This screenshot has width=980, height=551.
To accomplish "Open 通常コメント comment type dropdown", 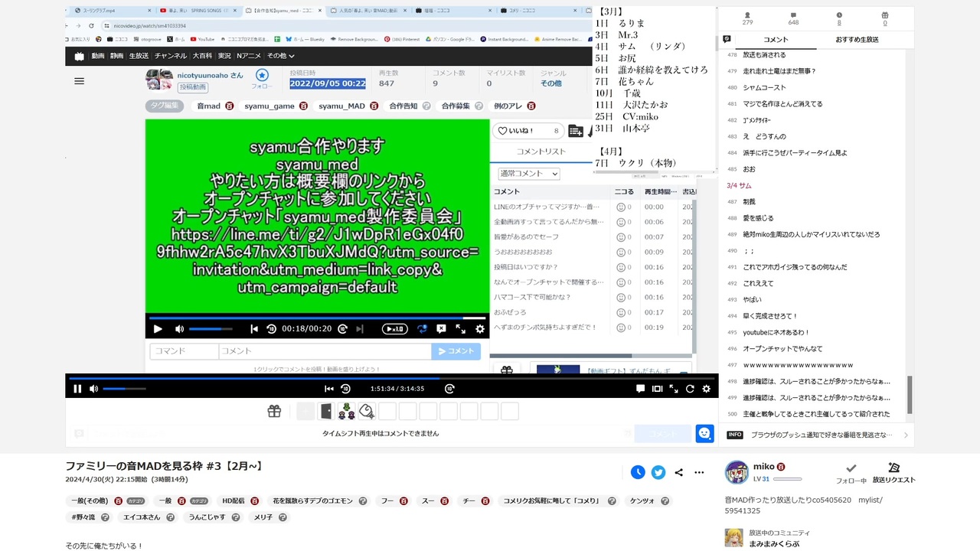I will click(x=529, y=174).
